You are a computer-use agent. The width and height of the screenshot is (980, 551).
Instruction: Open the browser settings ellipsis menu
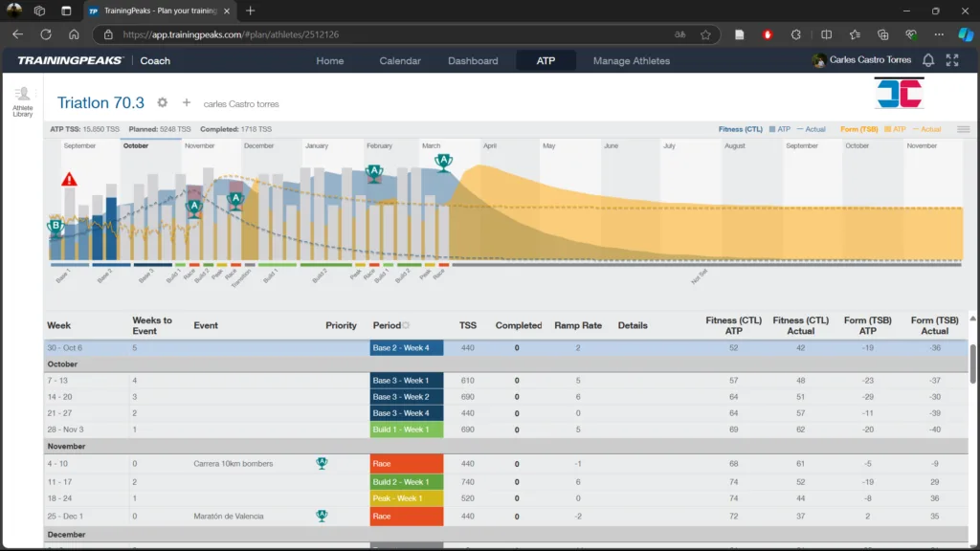click(x=939, y=34)
